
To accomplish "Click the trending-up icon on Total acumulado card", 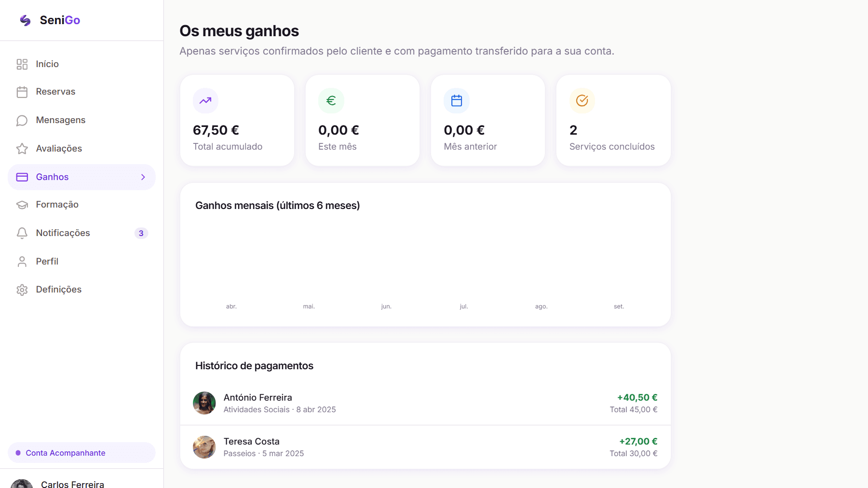I will click(205, 100).
